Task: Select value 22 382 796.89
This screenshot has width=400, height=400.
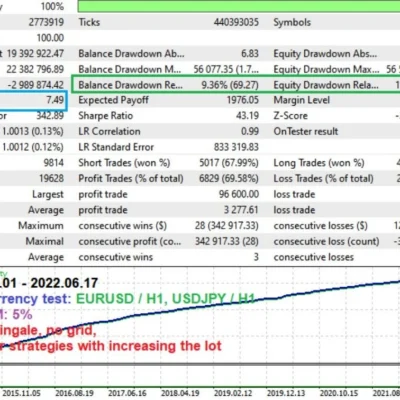Action: (35, 69)
